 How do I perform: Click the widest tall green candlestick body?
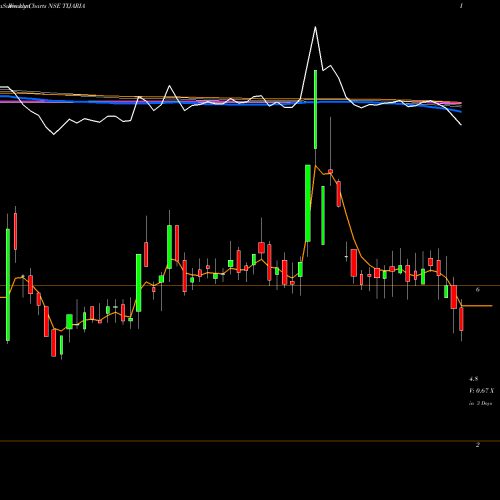point(308,203)
